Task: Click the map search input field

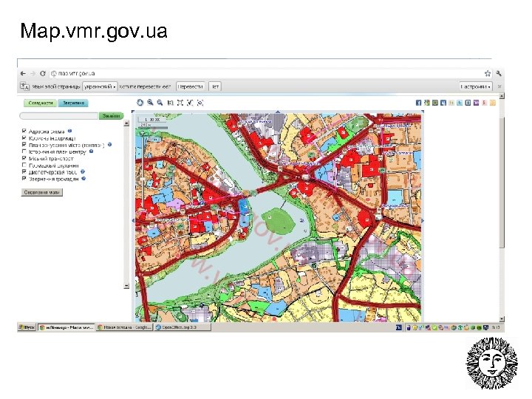Action: click(59, 116)
